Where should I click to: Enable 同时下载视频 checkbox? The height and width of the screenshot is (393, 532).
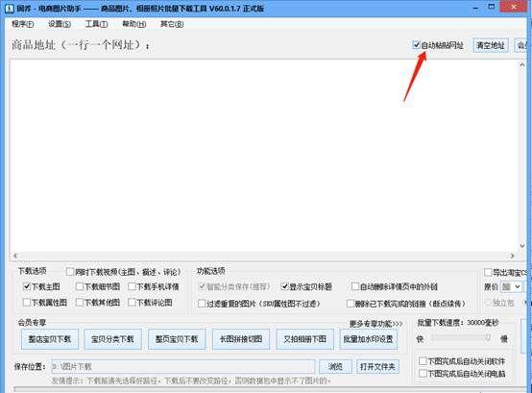(70, 272)
